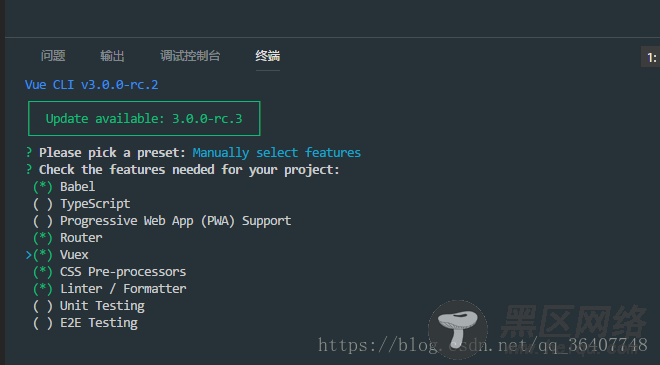
Task: Switch to the 问题 (Problems) tab
Action: click(53, 56)
